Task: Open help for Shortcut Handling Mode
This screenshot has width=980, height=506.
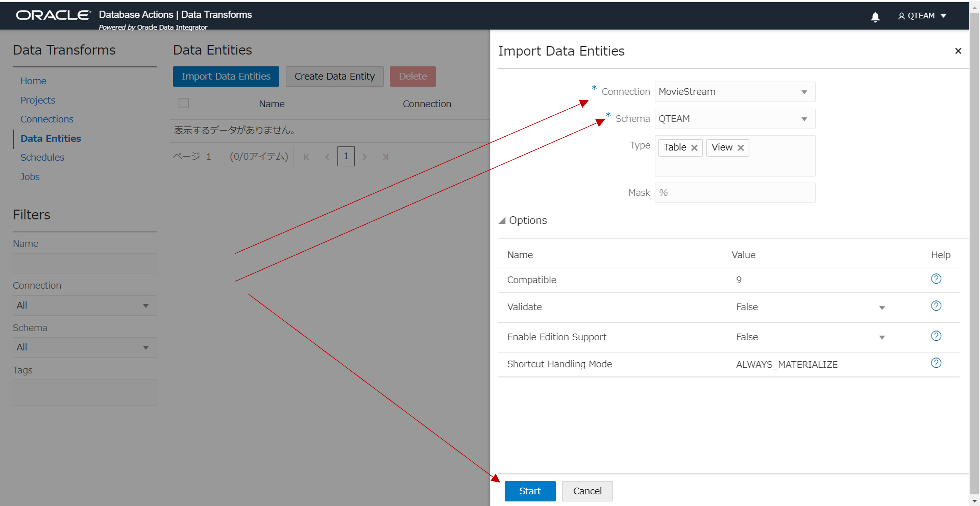Action: tap(936, 363)
